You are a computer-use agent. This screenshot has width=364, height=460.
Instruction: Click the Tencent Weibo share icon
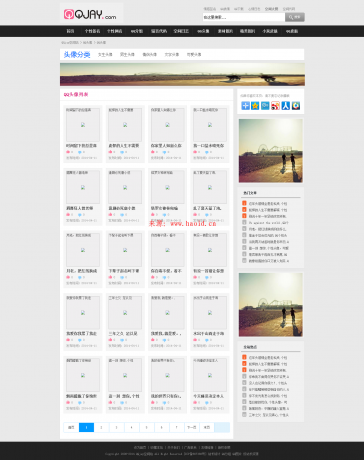265,106
